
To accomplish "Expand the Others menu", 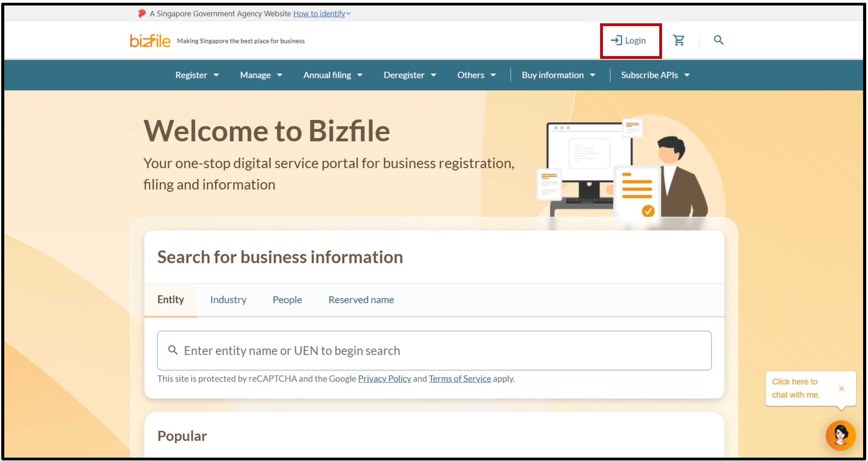I will 476,75.
